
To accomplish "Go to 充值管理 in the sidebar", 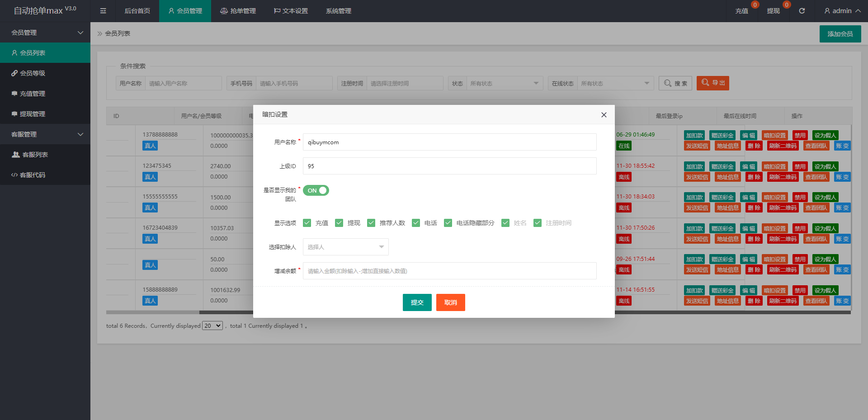I will tap(45, 94).
